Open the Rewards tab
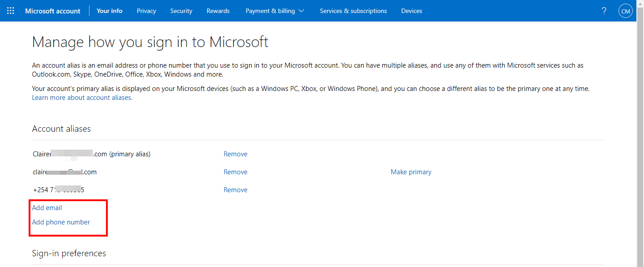The image size is (644, 267). pyautogui.click(x=218, y=11)
